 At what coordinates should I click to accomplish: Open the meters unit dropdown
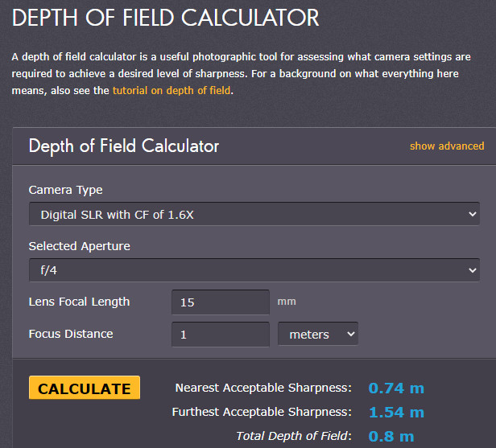click(x=318, y=334)
